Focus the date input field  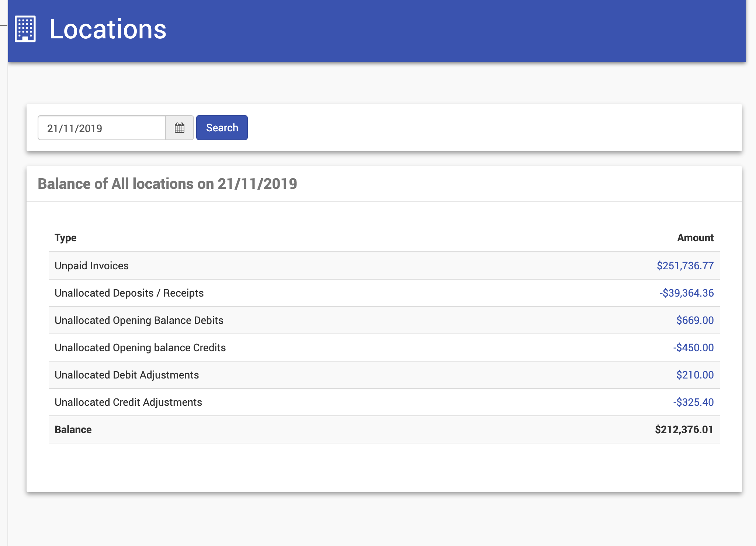pyautogui.click(x=102, y=128)
